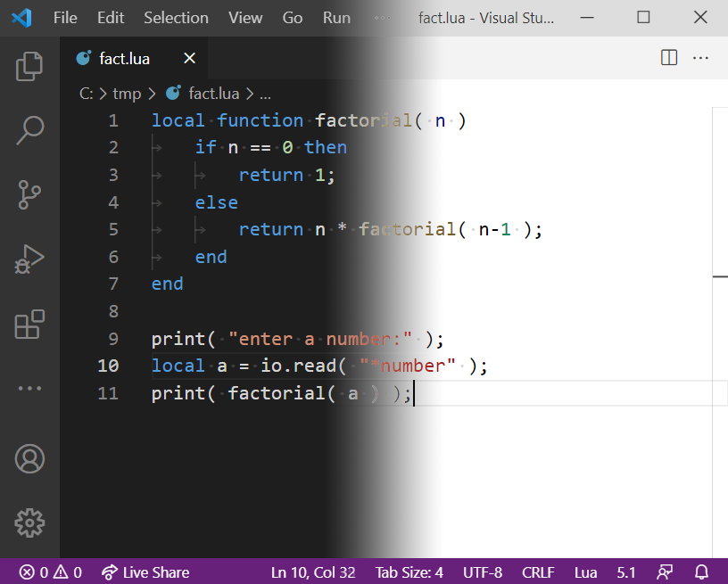The image size is (728, 584).
Task: Show errors and warnings in status bar
Action: tap(51, 572)
